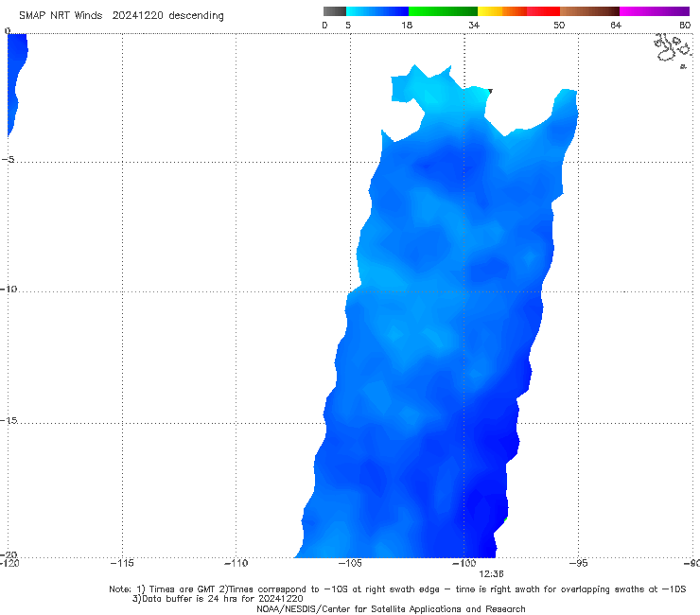Click the swath time stamp '12:36'
The height and width of the screenshot is (615, 700).
(x=491, y=574)
